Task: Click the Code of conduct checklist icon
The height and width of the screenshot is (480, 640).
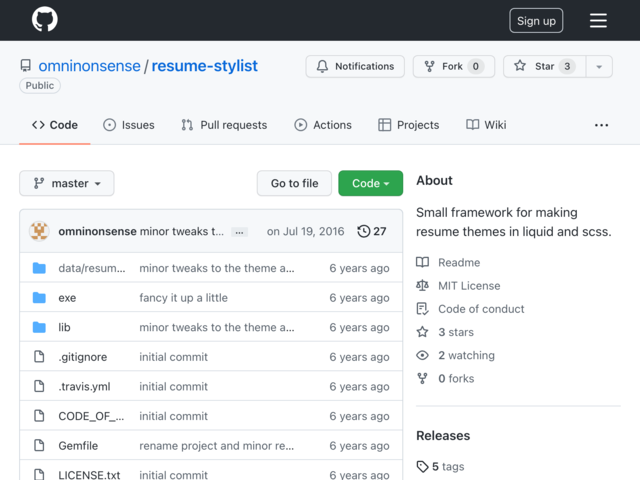Action: [422, 309]
